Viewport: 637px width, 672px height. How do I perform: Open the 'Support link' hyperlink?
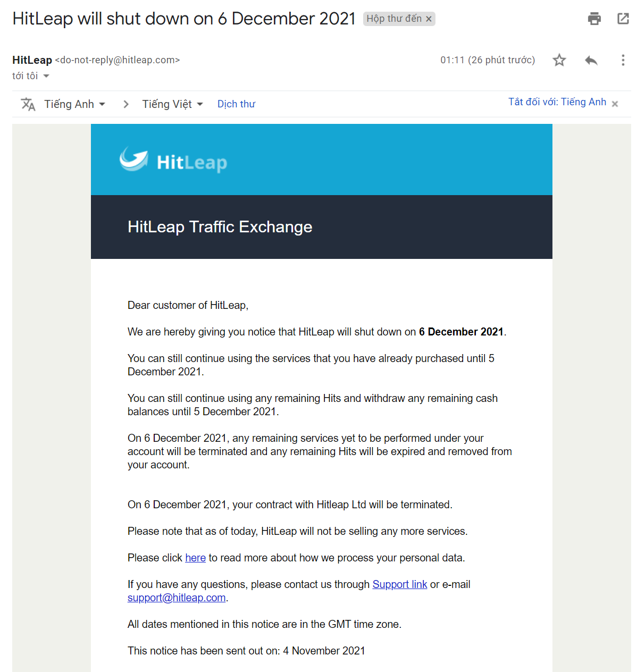click(x=399, y=584)
